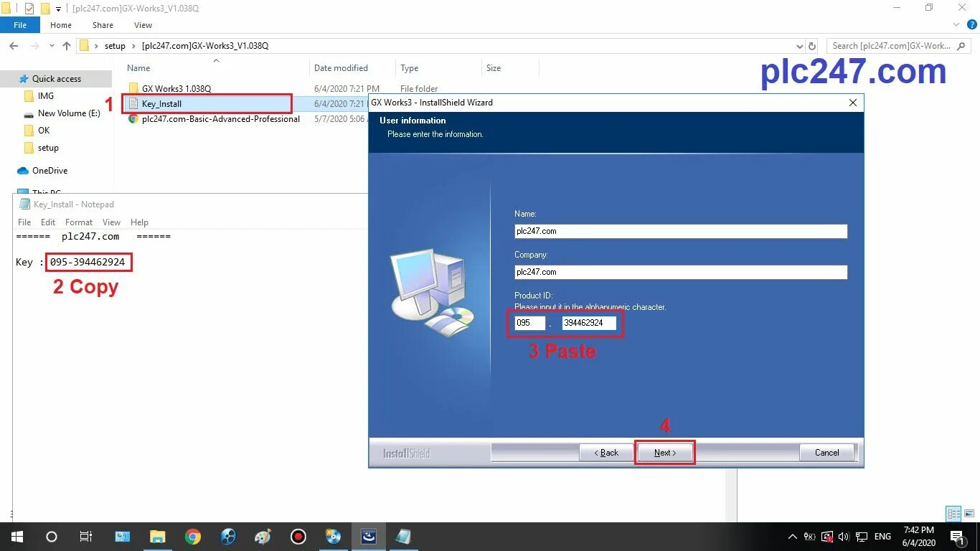Click key 095-394462924 in Notepad
Screen dimensions: 980x551
(88, 263)
